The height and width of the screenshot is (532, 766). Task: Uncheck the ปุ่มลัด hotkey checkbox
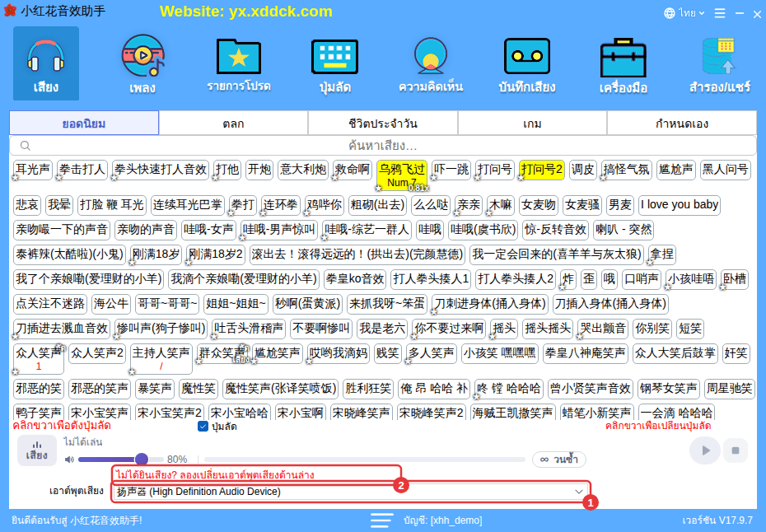coord(203,427)
